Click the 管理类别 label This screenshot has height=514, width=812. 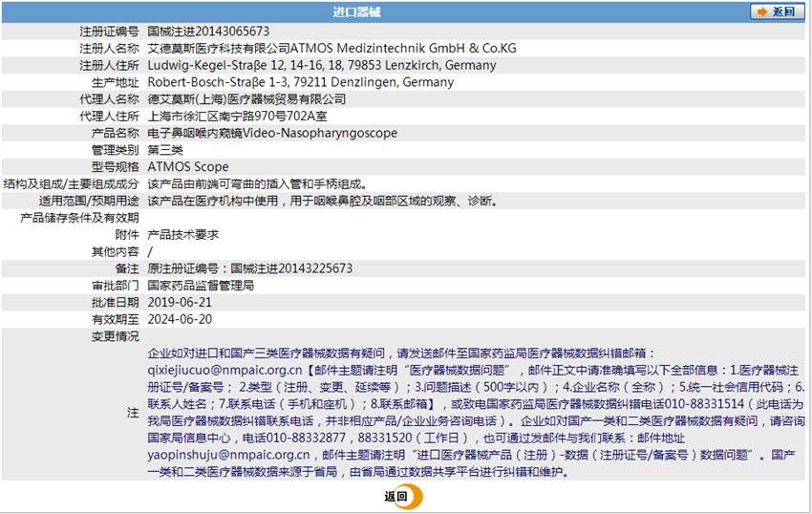click(115, 150)
